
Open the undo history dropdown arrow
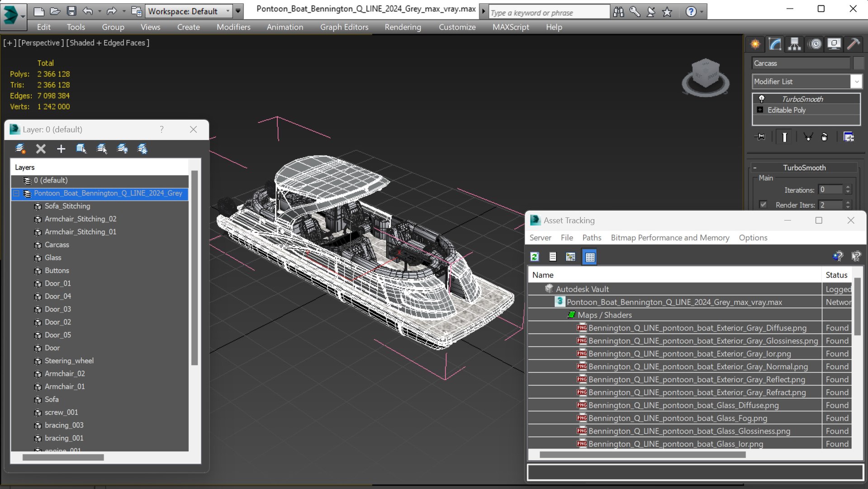(x=100, y=11)
